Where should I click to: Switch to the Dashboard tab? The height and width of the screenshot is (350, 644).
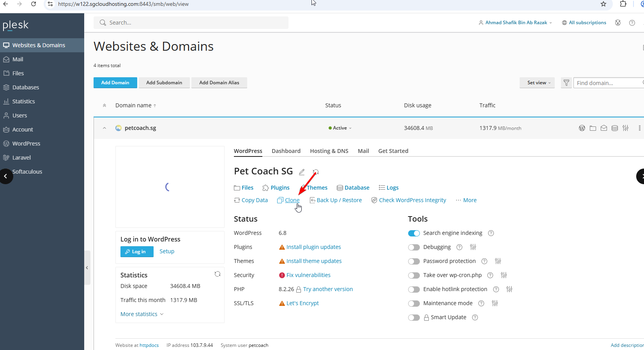286,151
